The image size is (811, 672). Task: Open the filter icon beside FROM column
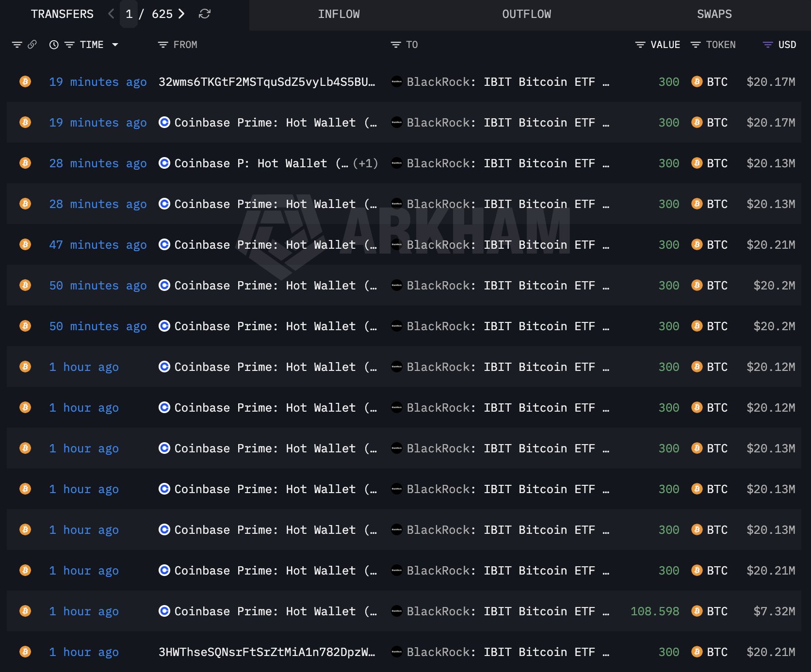(x=162, y=44)
